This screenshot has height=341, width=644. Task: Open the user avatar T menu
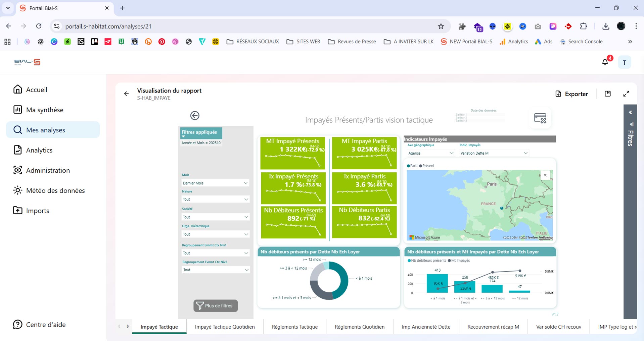point(624,62)
